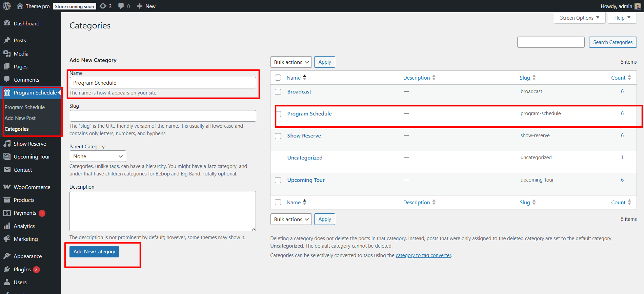Expand the Parent Category dropdown

[98, 156]
